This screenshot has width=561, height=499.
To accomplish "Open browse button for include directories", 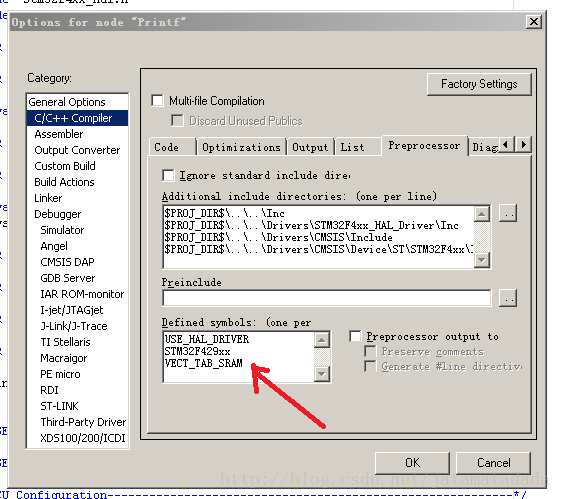I will pos(508,214).
